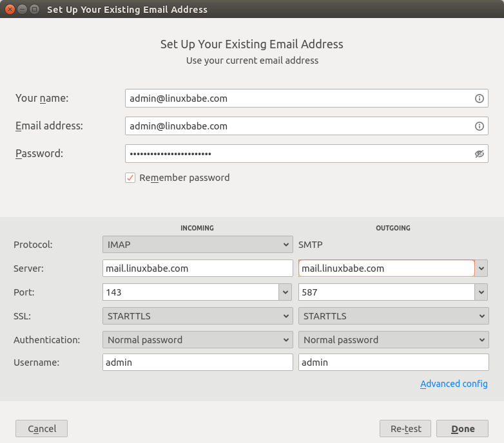This screenshot has height=443, width=504.
Task: Open the outgoing SSL STARTTLS dropdown
Action: (393, 316)
